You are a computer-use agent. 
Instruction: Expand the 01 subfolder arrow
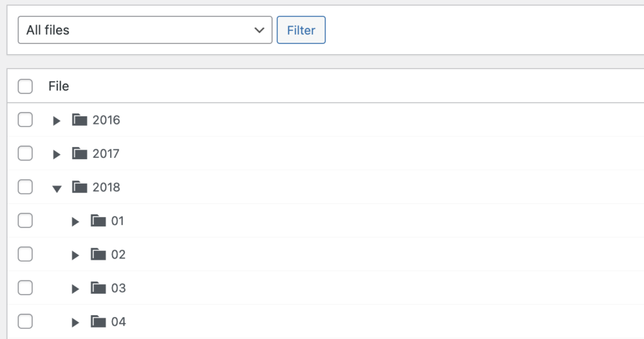click(75, 221)
